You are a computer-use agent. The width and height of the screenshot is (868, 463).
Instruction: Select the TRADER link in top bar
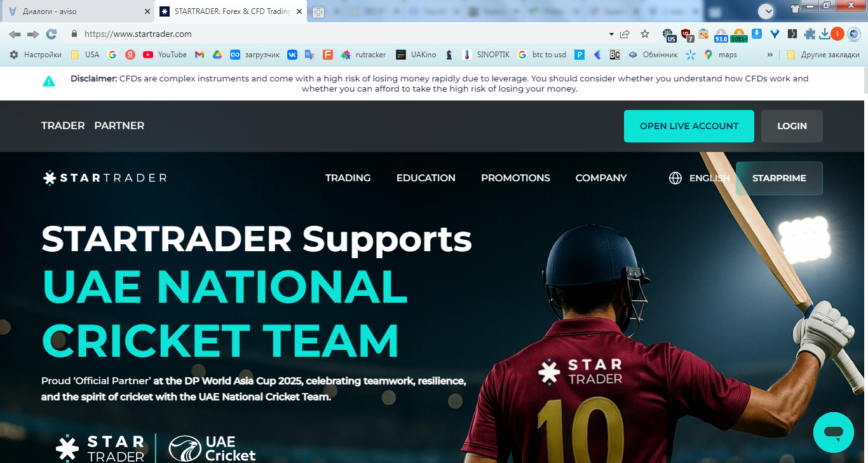point(63,126)
